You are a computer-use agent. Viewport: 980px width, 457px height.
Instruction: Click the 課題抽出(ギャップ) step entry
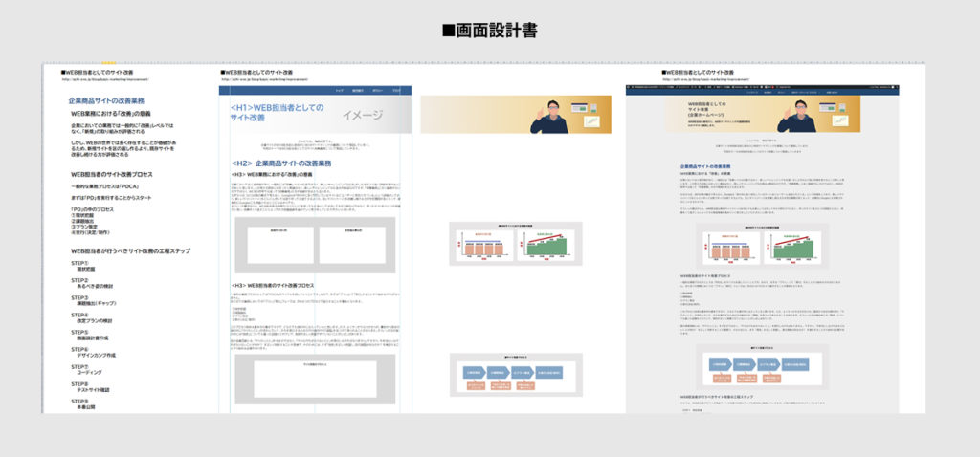point(97,303)
